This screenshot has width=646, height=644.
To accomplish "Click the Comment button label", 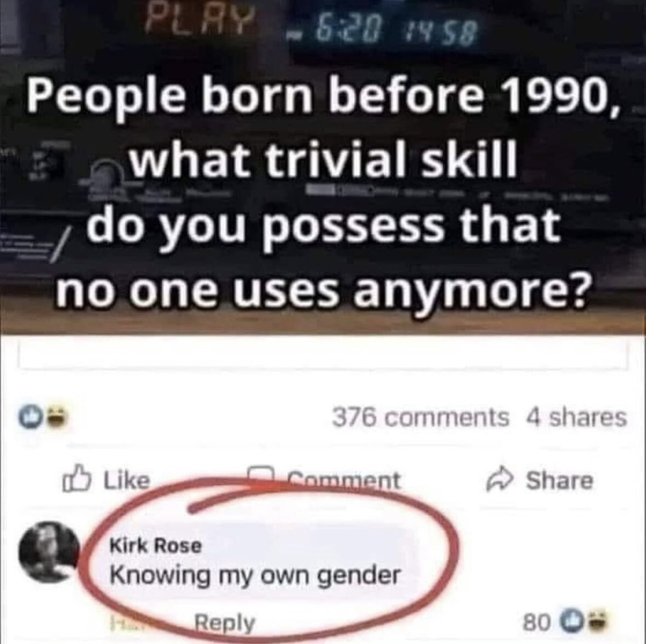I will point(344,480).
